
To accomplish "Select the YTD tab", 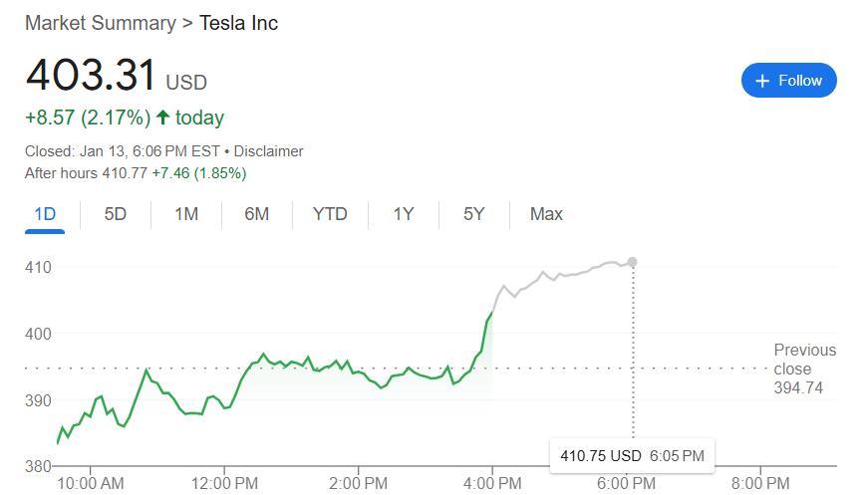I will click(x=330, y=214).
